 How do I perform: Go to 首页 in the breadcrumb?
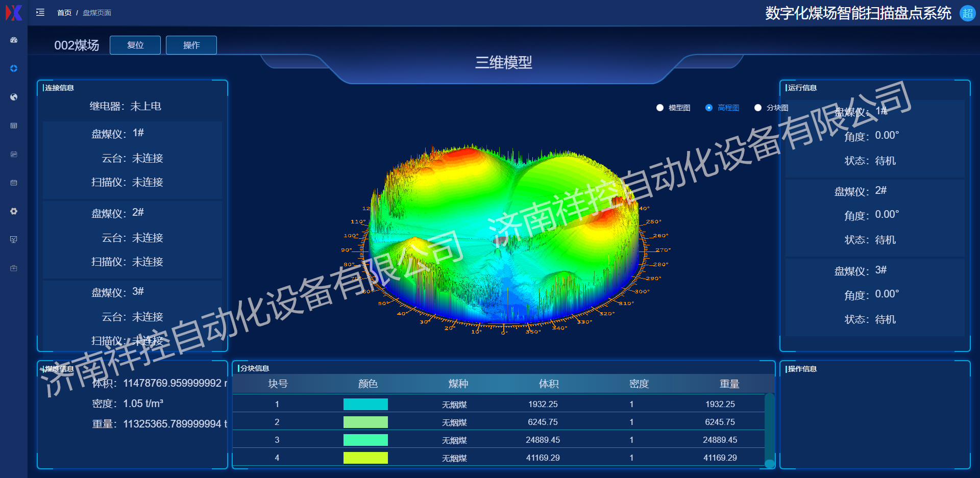[x=64, y=13]
